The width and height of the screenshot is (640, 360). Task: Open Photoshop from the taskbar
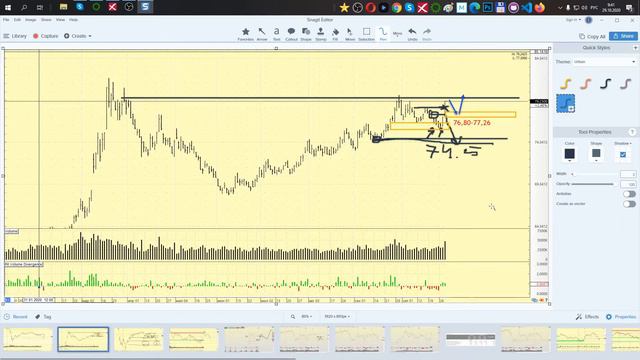(x=487, y=7)
